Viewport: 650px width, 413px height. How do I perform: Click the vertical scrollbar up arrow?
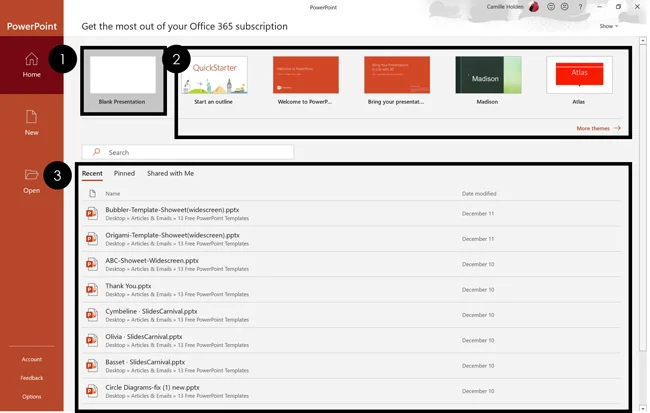coord(643,41)
